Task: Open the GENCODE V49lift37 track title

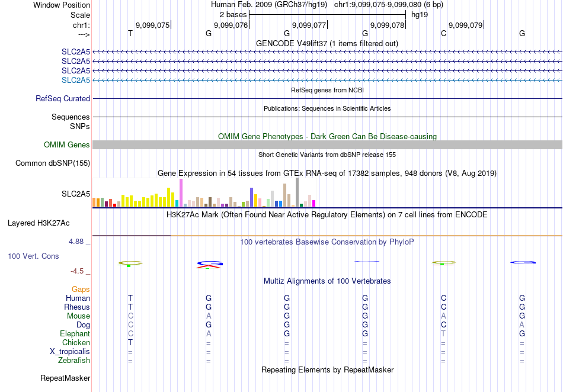Action: point(327,43)
